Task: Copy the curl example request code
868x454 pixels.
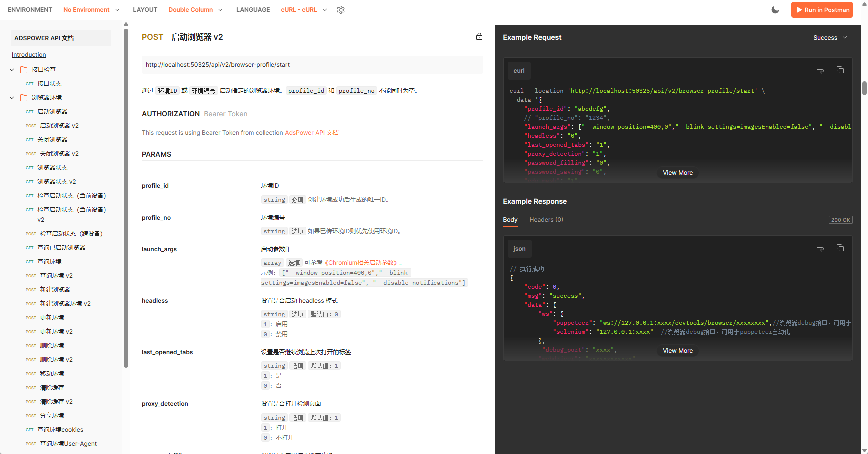Action: (840, 70)
